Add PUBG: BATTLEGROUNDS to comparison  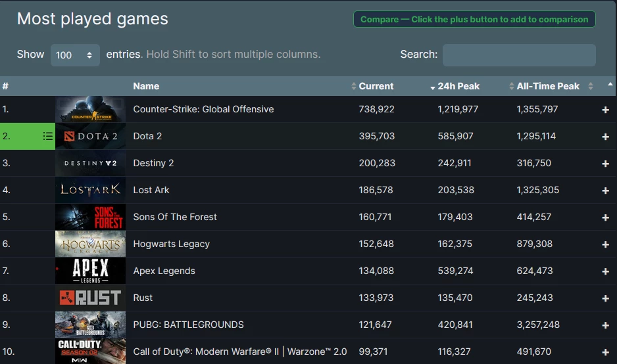[605, 325]
